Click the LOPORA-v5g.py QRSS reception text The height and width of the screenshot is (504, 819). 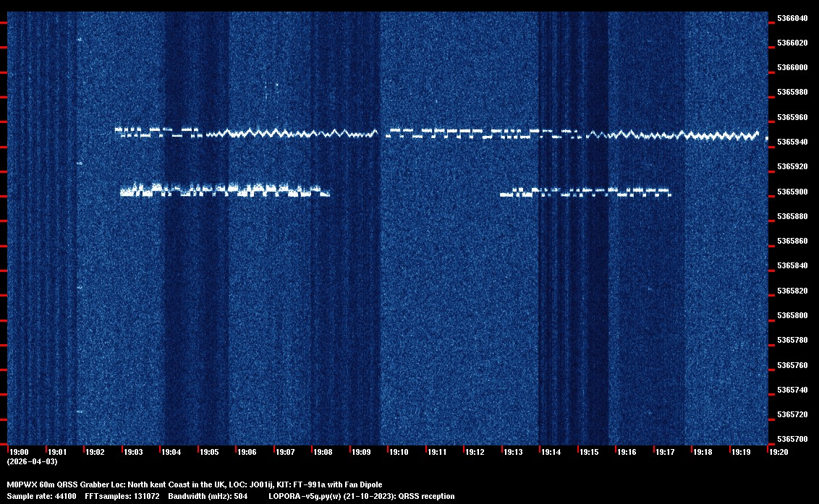(361, 496)
